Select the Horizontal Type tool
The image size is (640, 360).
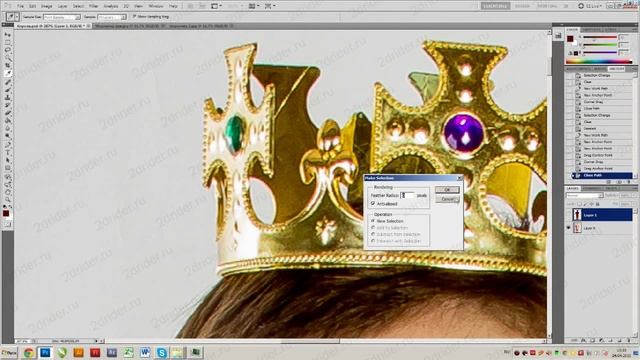(x=8, y=153)
